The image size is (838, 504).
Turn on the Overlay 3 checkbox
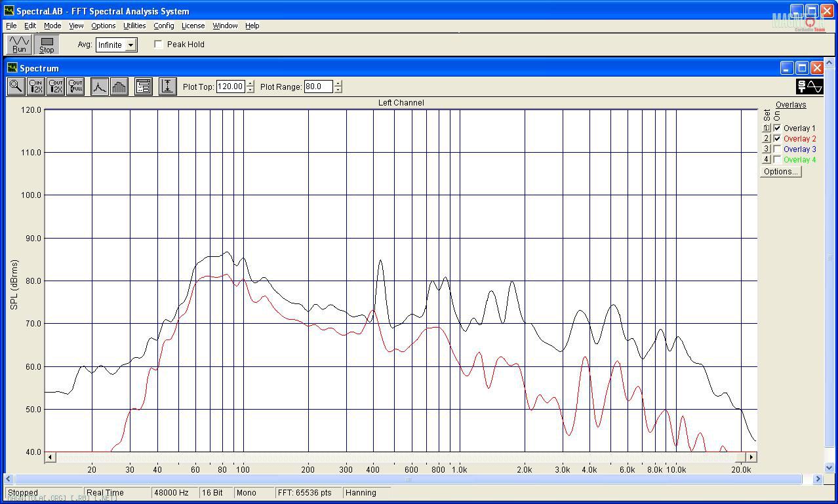778,149
